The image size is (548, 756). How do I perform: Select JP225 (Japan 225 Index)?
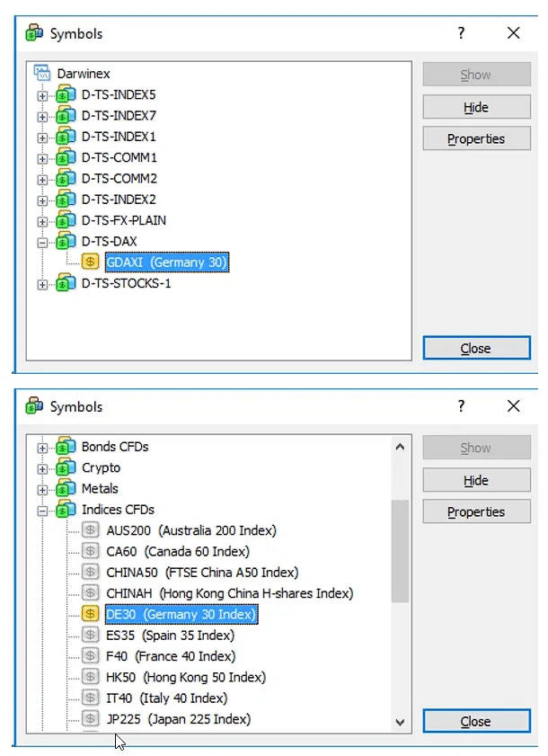click(x=179, y=719)
